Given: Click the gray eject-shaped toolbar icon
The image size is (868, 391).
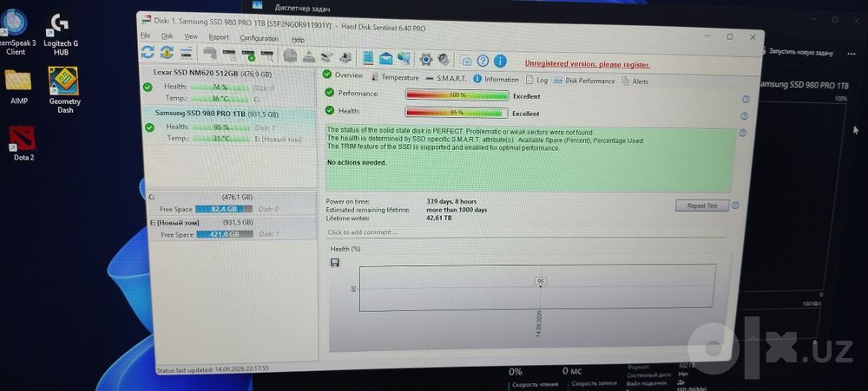Looking at the screenshot, I should 309,56.
